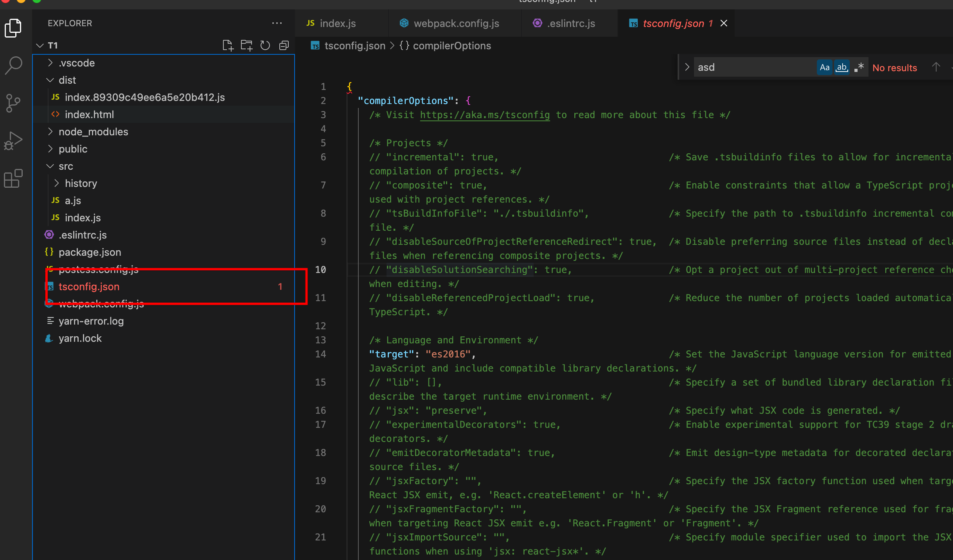Click the "es2016" value in editor

click(x=448, y=354)
